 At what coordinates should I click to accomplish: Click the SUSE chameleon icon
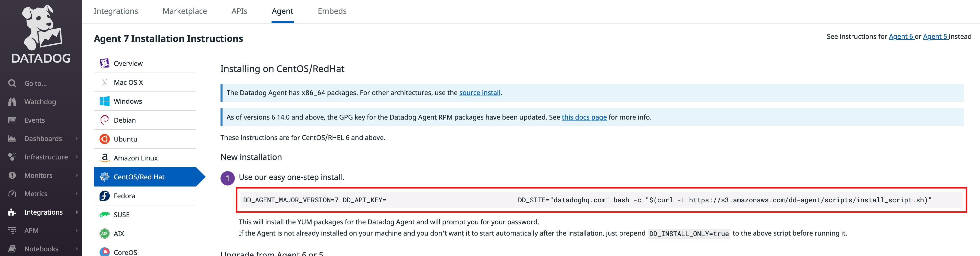coord(104,215)
